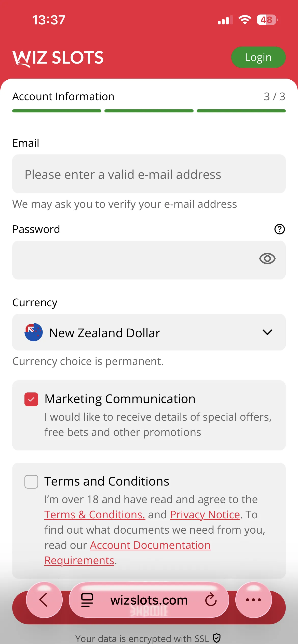Uncheck the Marketing Communication checkbox
The image size is (298, 644).
click(31, 399)
